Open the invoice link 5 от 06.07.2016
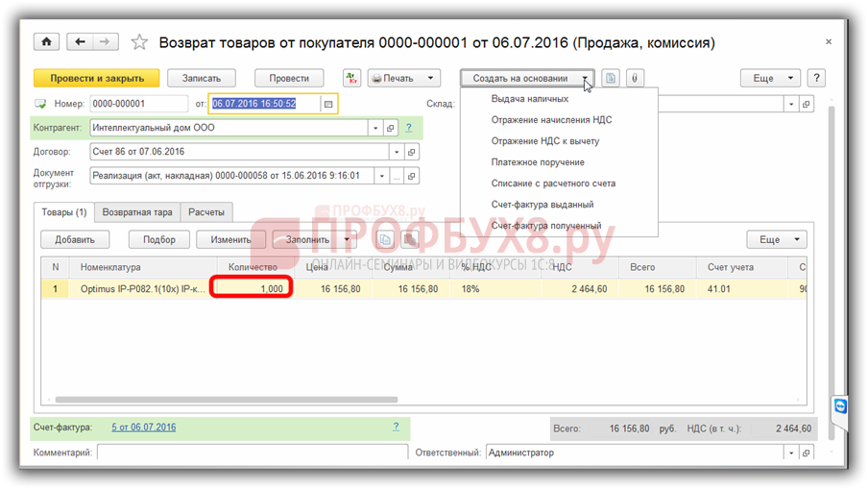The height and width of the screenshot is (489, 868). [x=143, y=428]
